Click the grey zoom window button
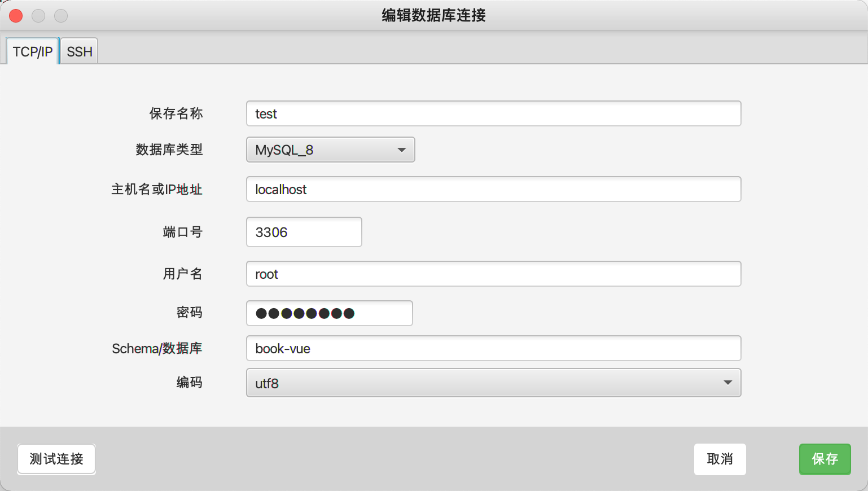This screenshot has width=868, height=491. [x=61, y=16]
